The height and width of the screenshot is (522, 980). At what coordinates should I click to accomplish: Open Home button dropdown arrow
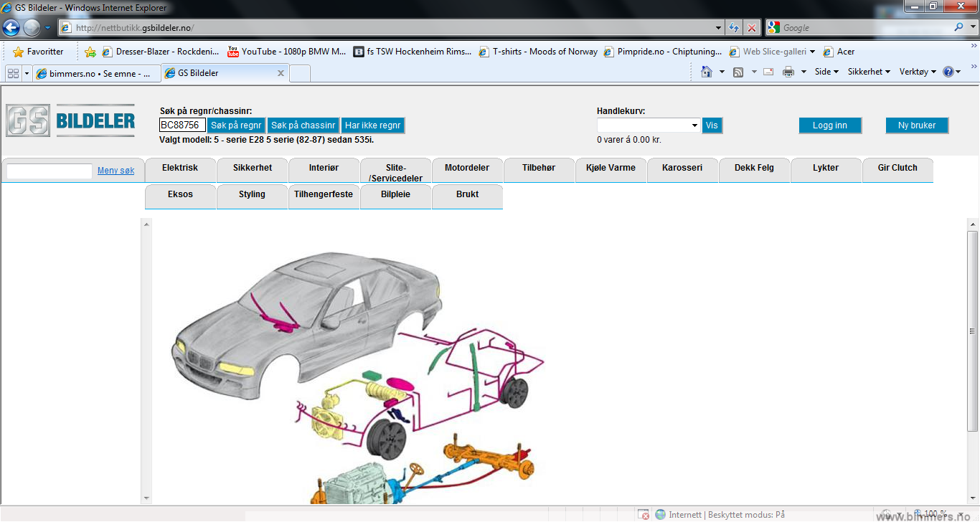pyautogui.click(x=722, y=72)
